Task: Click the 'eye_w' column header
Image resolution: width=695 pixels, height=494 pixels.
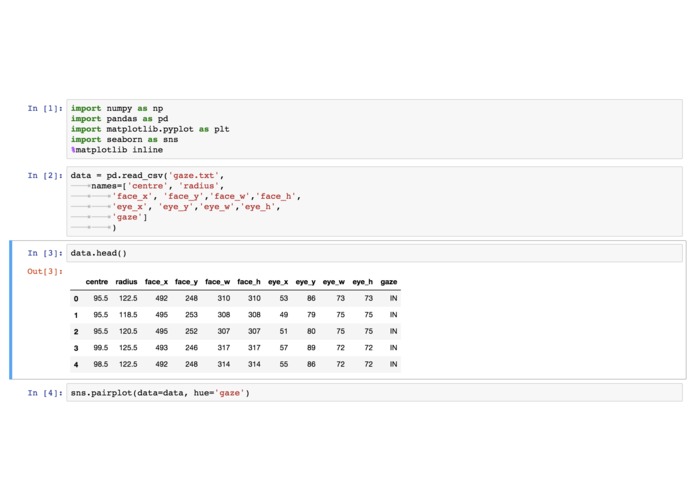Action: pyautogui.click(x=333, y=282)
